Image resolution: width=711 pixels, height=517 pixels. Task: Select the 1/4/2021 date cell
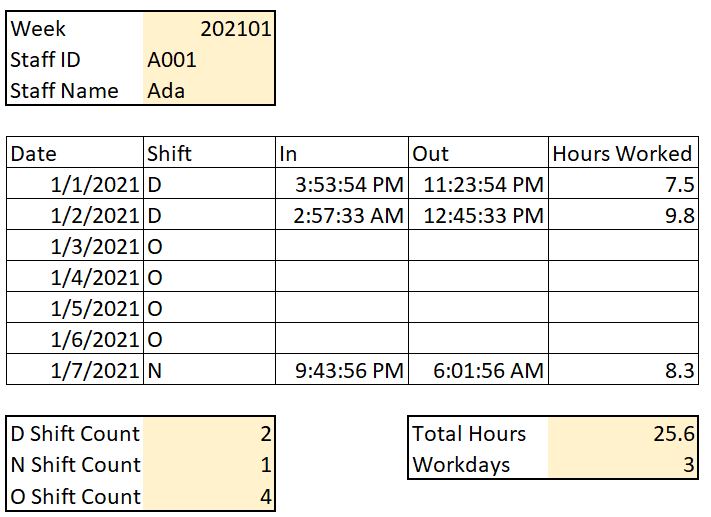coord(75,278)
